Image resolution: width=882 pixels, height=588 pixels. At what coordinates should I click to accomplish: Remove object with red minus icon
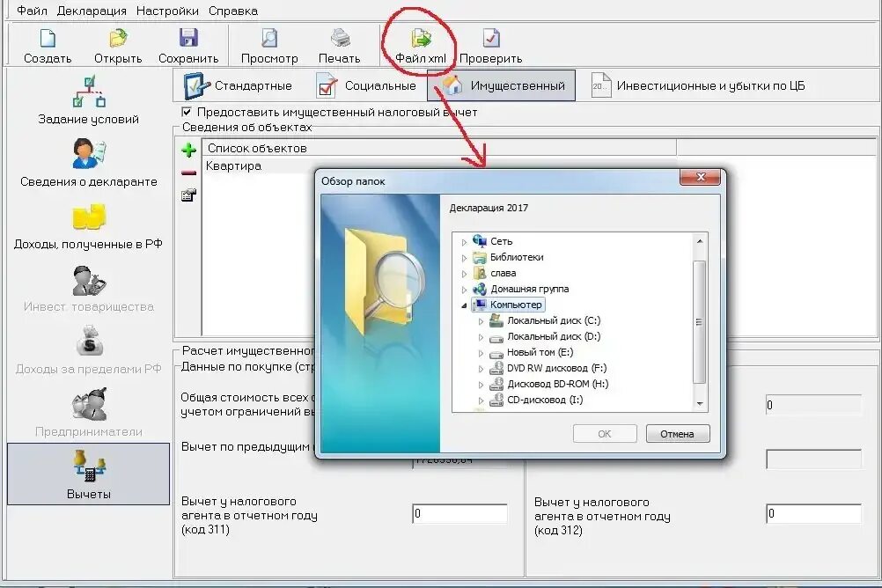point(189,173)
